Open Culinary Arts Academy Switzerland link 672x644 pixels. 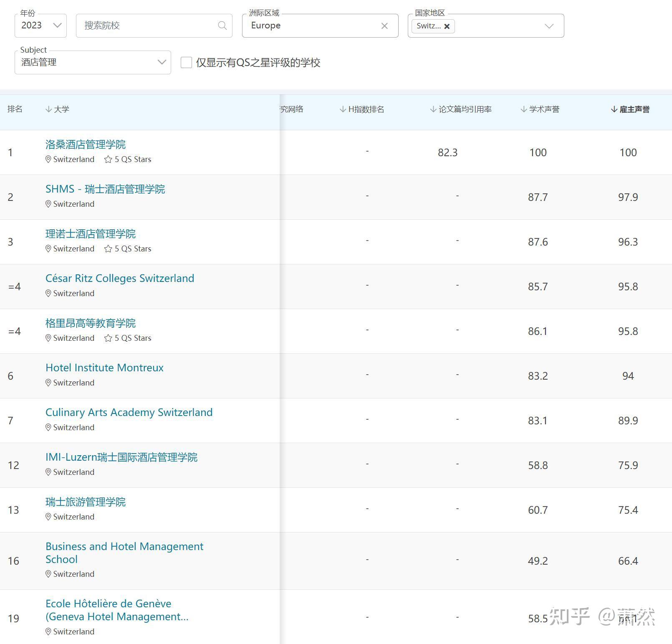tap(129, 412)
